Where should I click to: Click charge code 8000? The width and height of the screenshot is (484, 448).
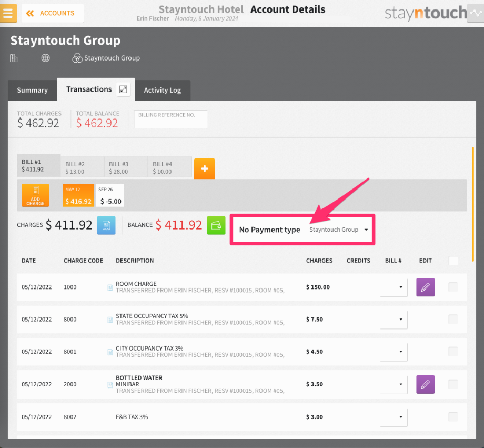click(70, 320)
